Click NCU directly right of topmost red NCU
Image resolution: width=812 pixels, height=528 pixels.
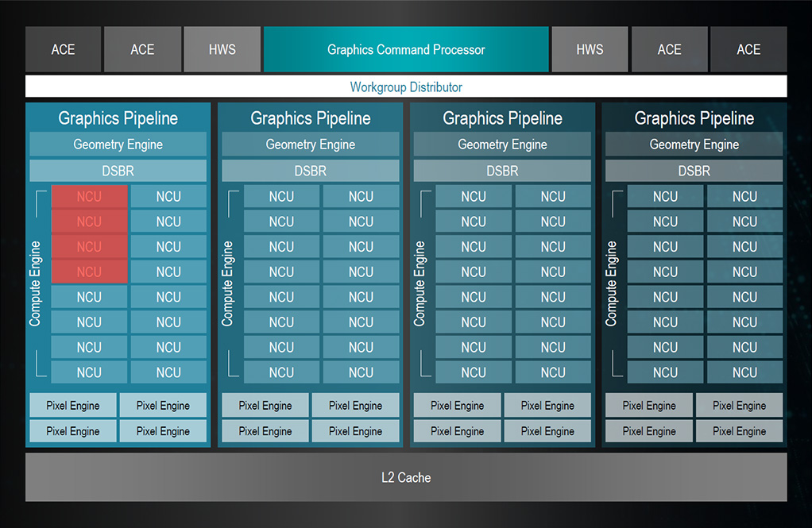point(168,197)
